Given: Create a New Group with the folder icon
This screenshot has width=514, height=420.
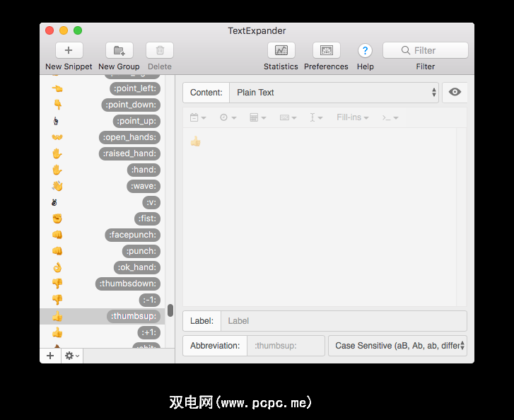Looking at the screenshot, I should click(119, 50).
